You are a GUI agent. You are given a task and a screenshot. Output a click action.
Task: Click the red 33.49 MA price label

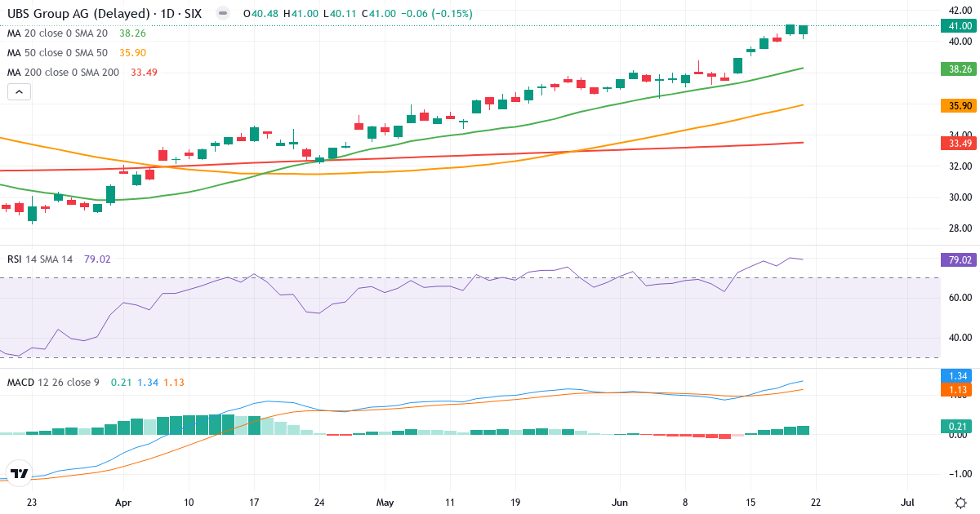click(960, 144)
